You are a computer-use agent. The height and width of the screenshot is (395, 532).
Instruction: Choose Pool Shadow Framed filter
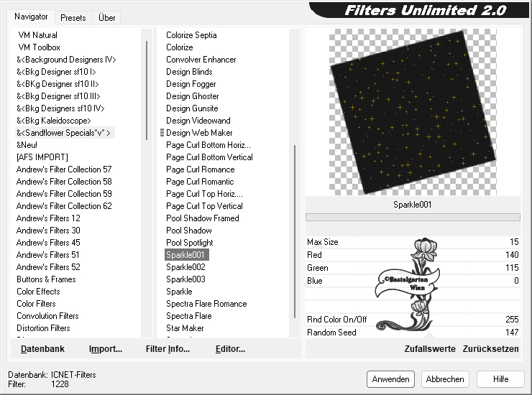tap(203, 218)
